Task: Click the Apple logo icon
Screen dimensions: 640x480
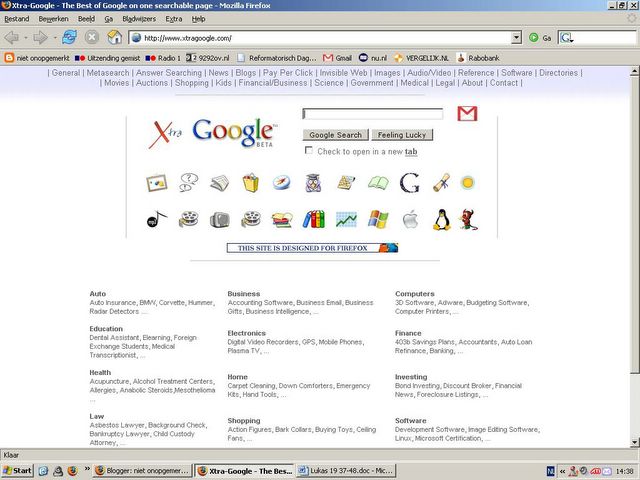Action: pos(410,220)
